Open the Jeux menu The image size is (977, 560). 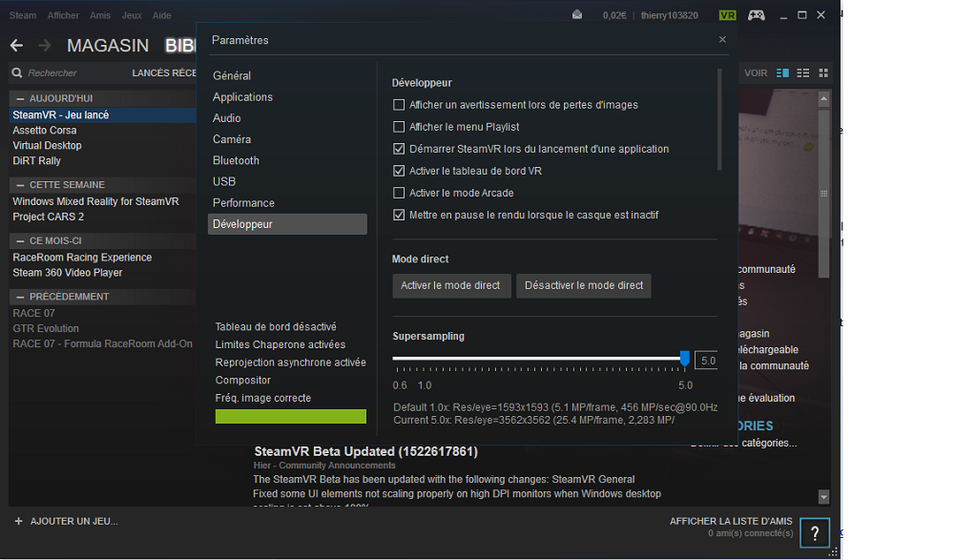click(x=132, y=15)
